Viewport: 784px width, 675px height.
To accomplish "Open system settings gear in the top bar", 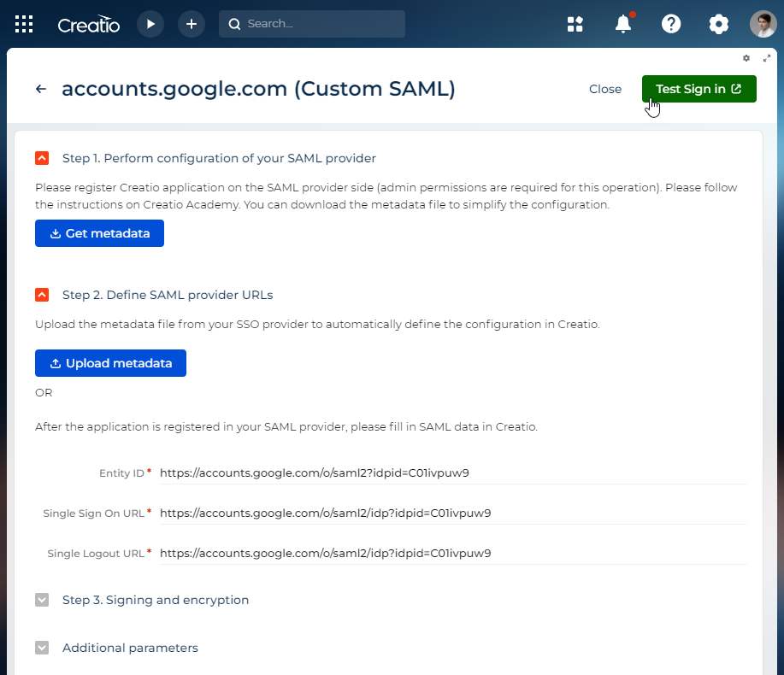I will pos(718,24).
